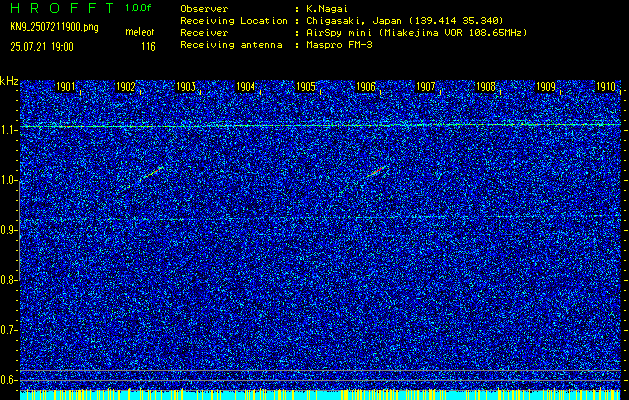Select the file name KN9_2507211900.png

[54, 27]
